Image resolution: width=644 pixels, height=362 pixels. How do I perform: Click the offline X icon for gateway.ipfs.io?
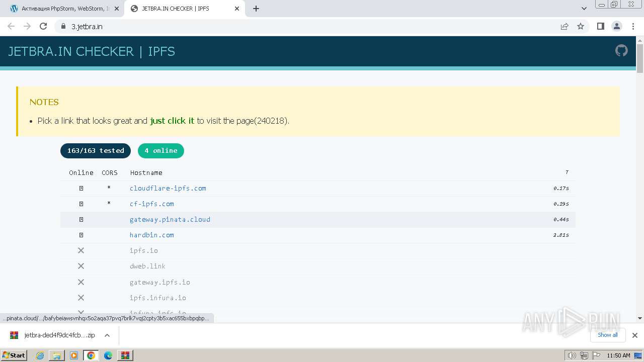click(x=81, y=282)
